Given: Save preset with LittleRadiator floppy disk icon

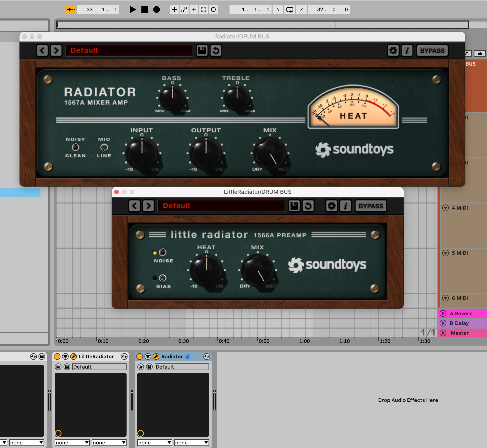Looking at the screenshot, I should (294, 206).
